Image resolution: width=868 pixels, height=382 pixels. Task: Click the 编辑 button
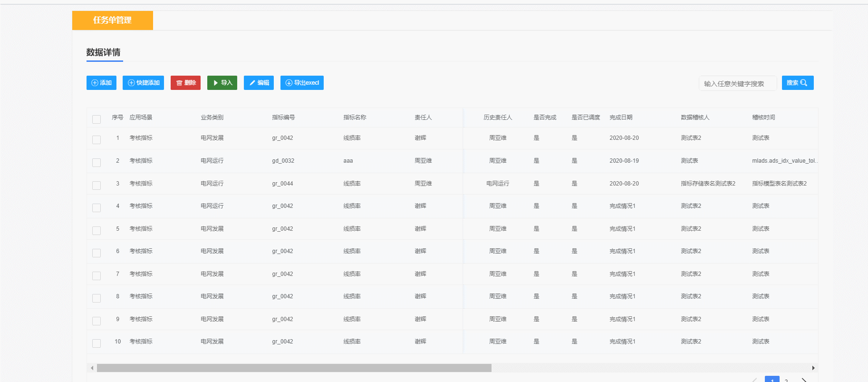259,83
